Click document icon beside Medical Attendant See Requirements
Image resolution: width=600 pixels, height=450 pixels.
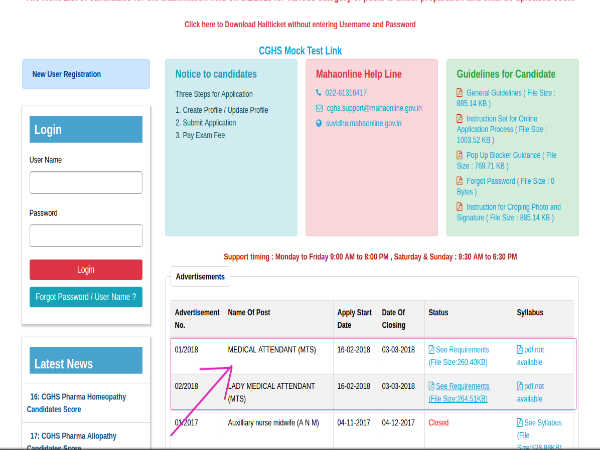(431, 349)
